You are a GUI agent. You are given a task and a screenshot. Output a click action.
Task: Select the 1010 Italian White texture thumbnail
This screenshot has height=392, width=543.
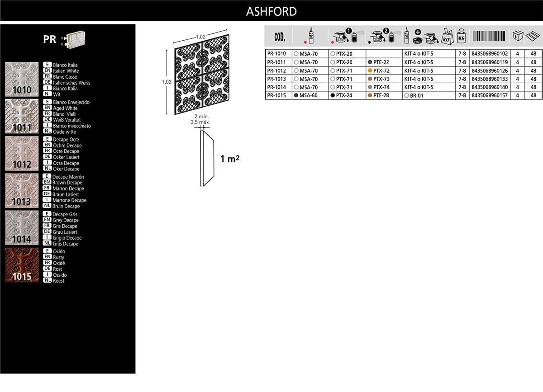22,80
